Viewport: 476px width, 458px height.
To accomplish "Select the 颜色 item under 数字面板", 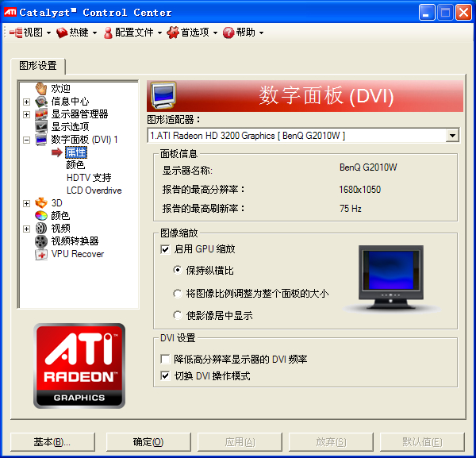I will click(x=75, y=165).
